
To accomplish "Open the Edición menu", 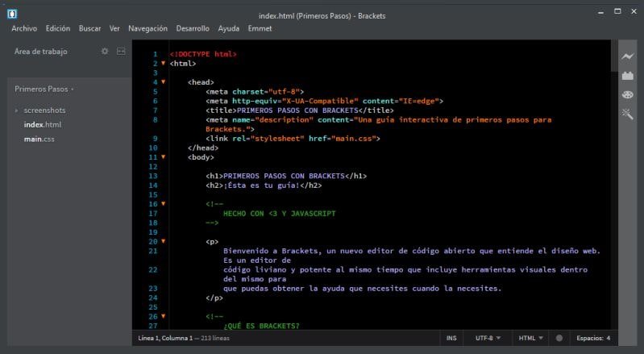I will click(x=58, y=28).
